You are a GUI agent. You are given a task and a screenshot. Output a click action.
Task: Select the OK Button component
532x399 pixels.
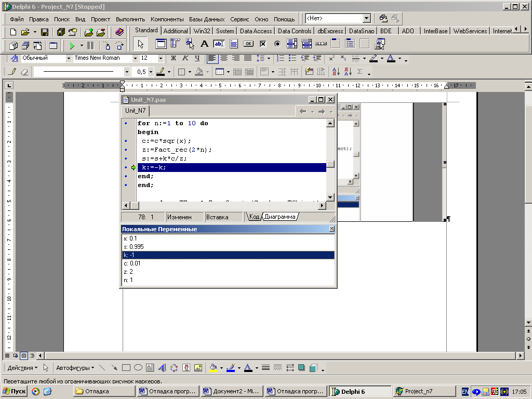pos(248,44)
